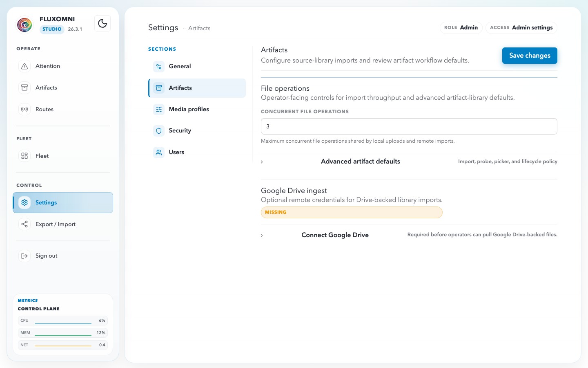The width and height of the screenshot is (588, 368).
Task: Click the General section sliders icon
Action: point(159,67)
